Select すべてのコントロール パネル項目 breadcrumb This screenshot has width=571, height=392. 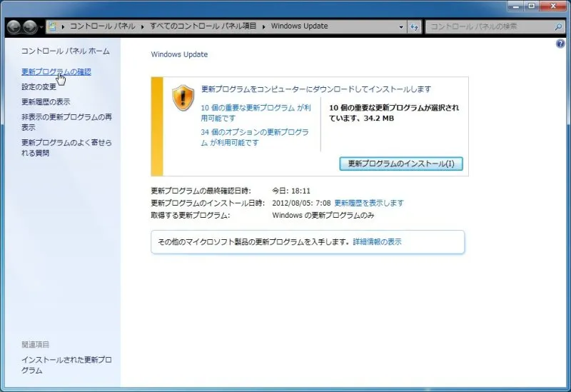(205, 27)
